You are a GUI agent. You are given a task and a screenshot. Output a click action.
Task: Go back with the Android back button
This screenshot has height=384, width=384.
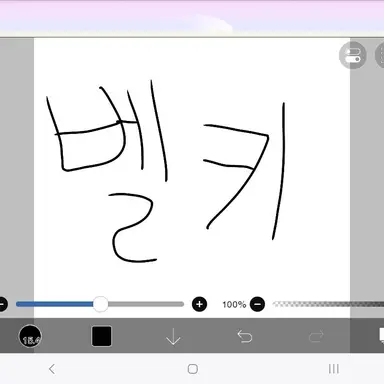[52, 369]
